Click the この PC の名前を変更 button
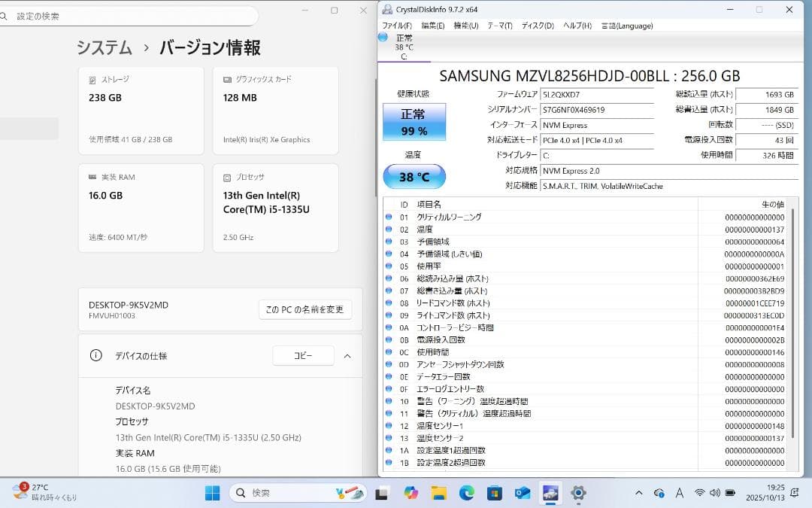Image resolution: width=812 pixels, height=508 pixels. (x=304, y=309)
